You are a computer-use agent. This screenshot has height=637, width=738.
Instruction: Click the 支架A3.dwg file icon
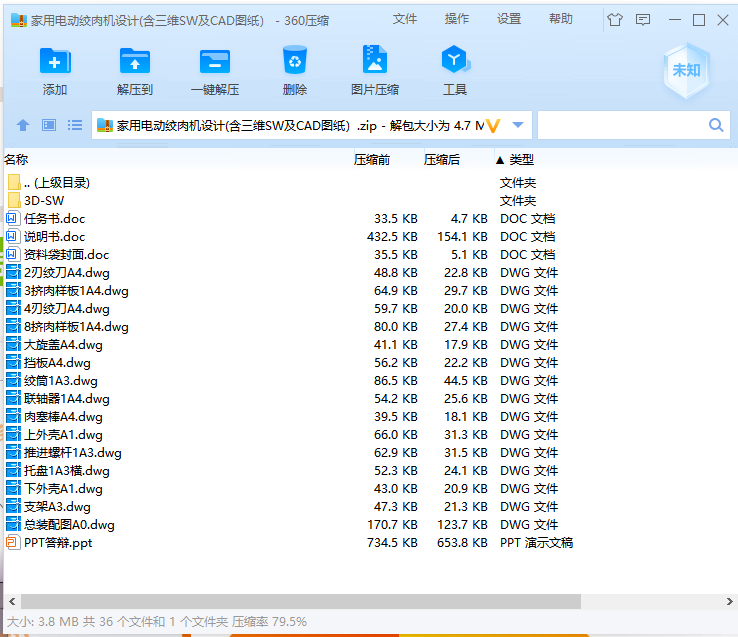(13, 507)
